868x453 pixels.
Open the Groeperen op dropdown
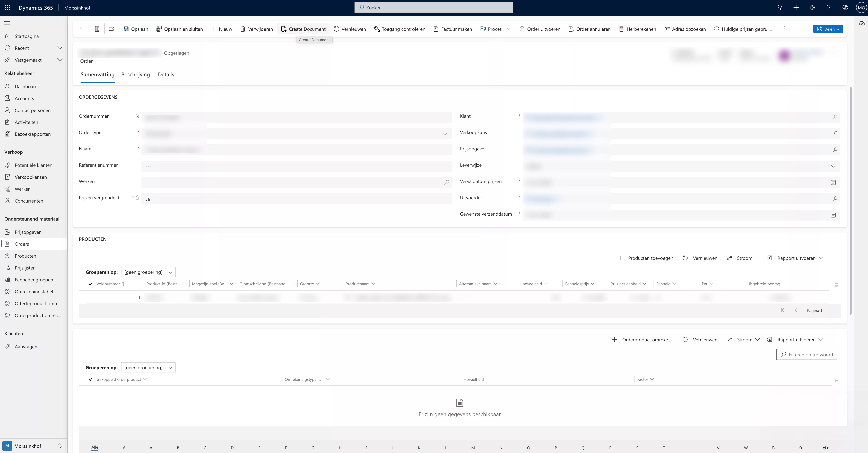[x=148, y=272]
